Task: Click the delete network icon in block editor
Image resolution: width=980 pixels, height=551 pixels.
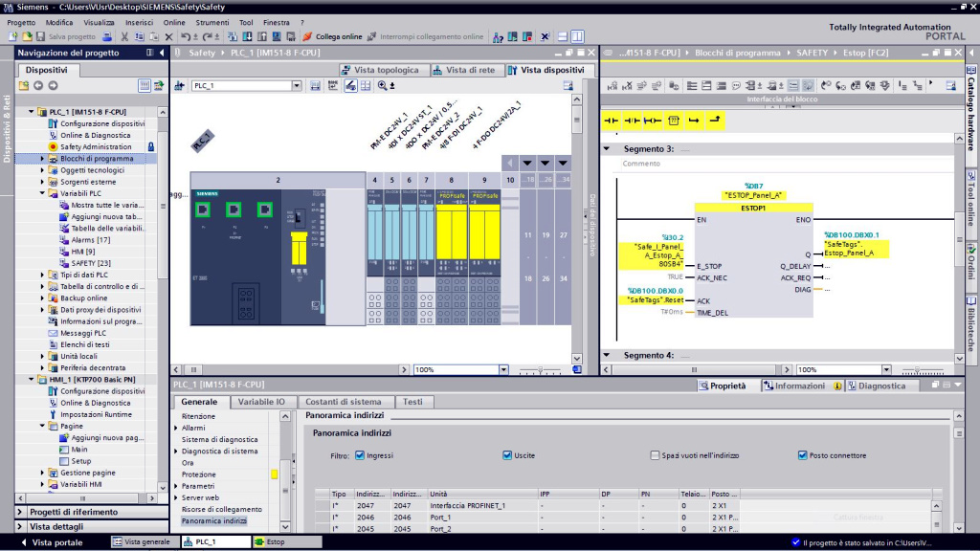Action: pos(627,85)
